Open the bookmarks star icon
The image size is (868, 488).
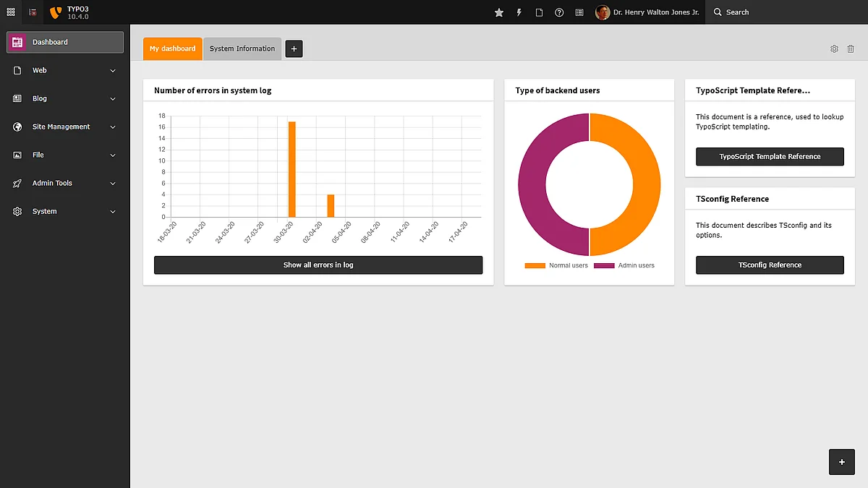point(498,12)
